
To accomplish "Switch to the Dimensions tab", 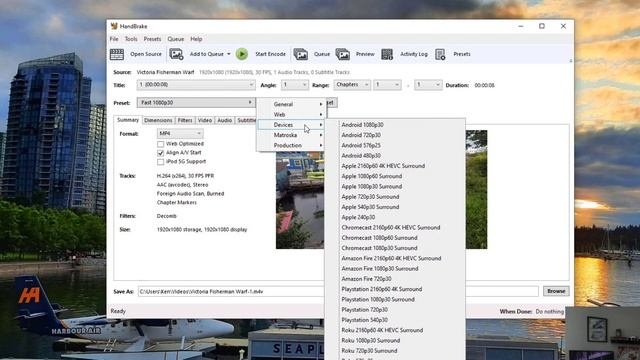I will point(158,120).
